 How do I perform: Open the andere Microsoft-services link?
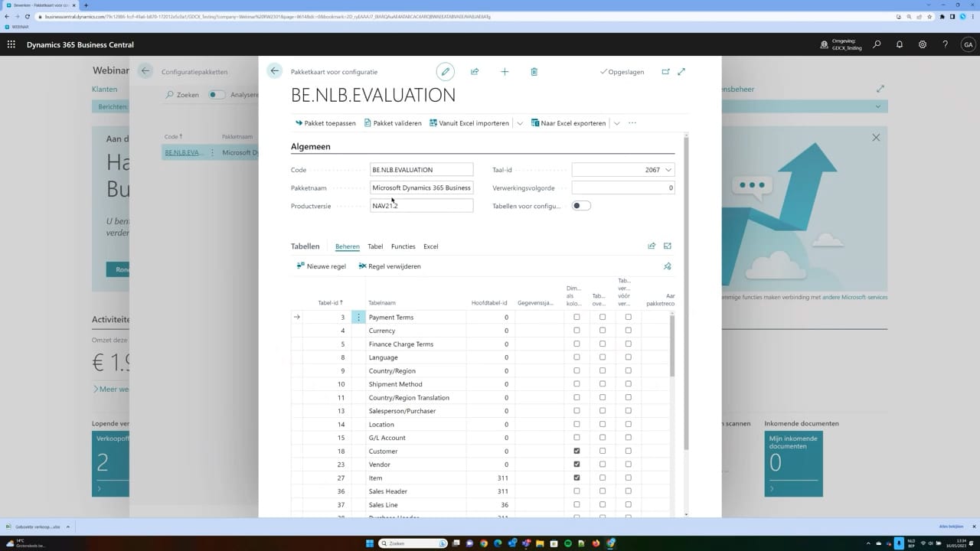click(854, 297)
